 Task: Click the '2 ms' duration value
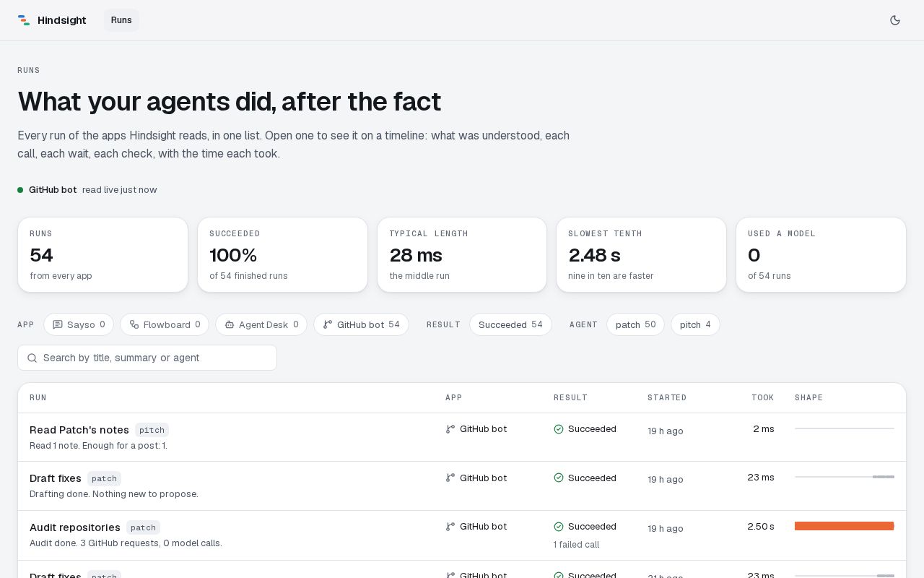[764, 429]
